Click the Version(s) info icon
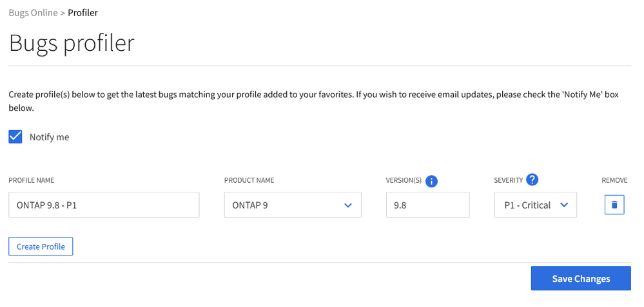The image size is (644, 307). [x=432, y=181]
